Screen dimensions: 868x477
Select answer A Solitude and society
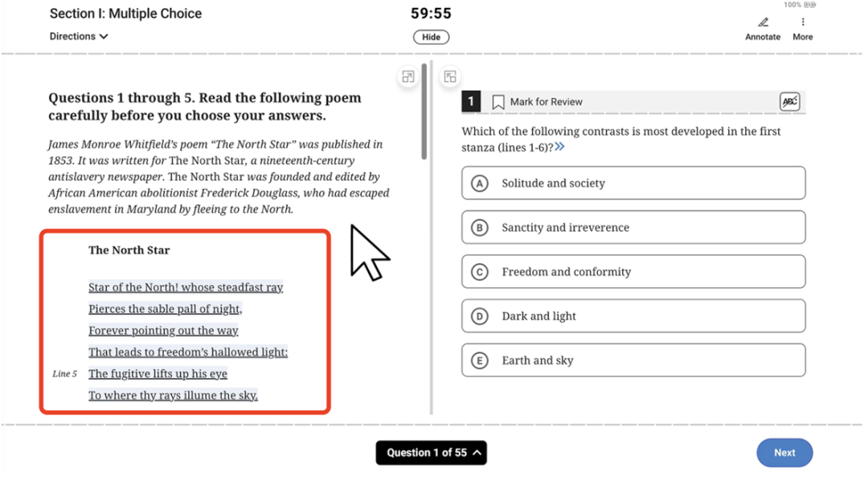coord(633,183)
